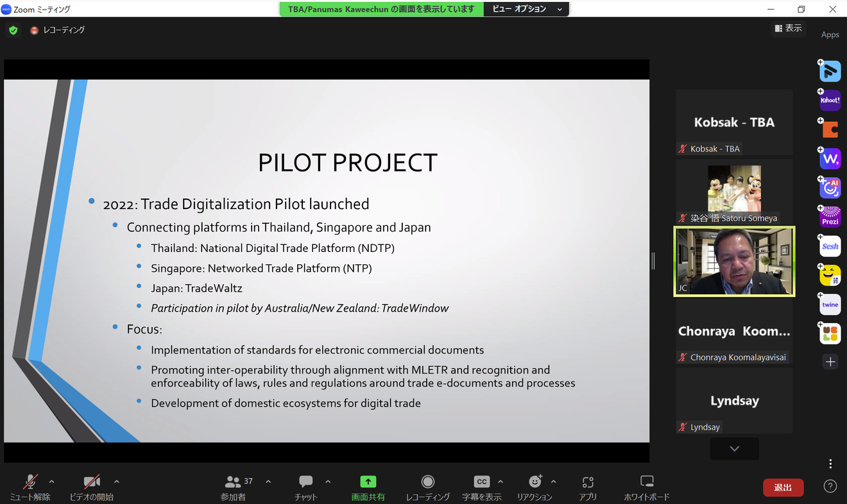Click the PILOT PROJECT slide title
847x504 pixels.
(x=348, y=163)
